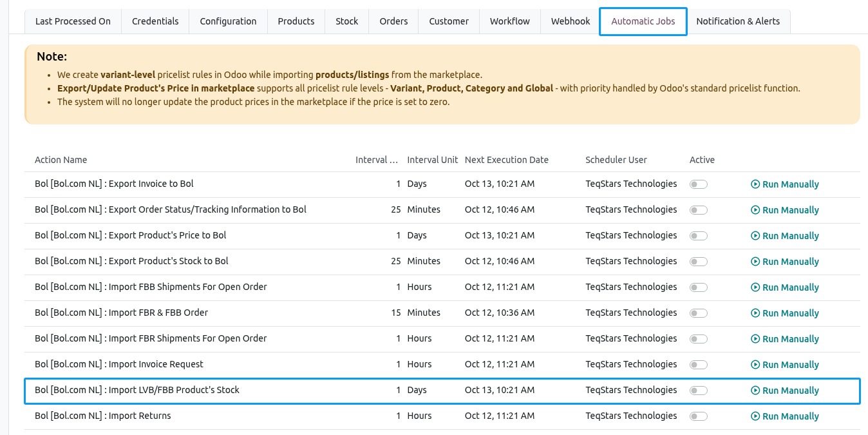Sort by Next Execution Date column
The image size is (868, 435).
click(507, 160)
